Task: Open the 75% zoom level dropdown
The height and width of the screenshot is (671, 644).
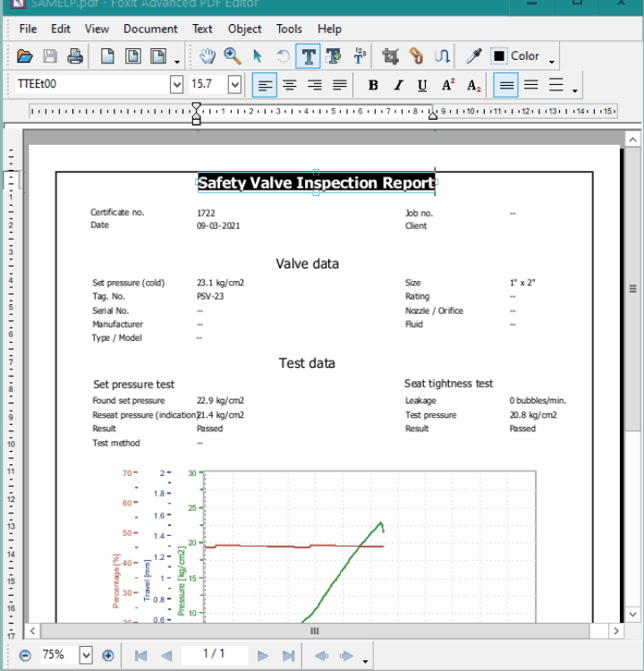Action: (x=86, y=655)
